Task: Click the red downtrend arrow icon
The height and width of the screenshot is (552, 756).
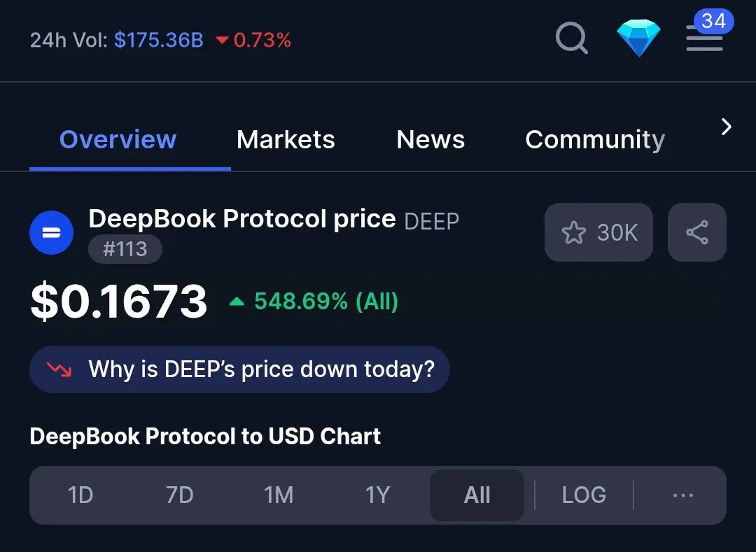Action: tap(59, 369)
